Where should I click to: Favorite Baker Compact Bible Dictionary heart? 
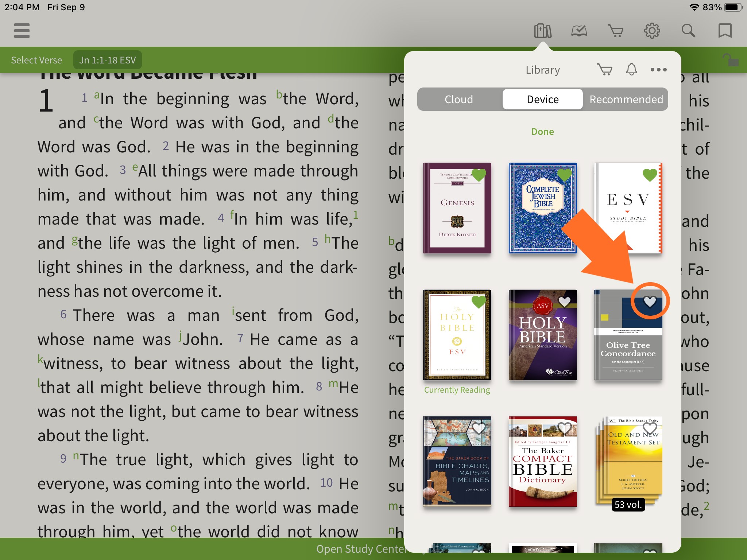pos(565,428)
